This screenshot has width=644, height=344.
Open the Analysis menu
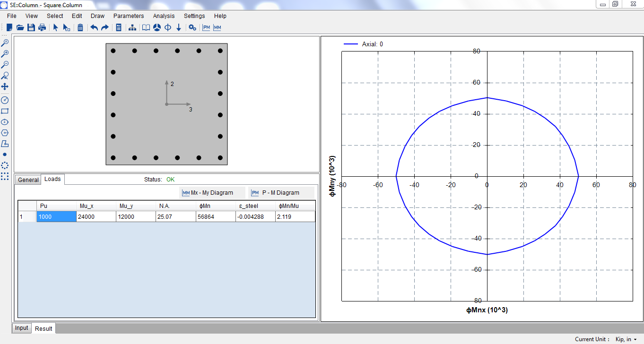coord(164,16)
